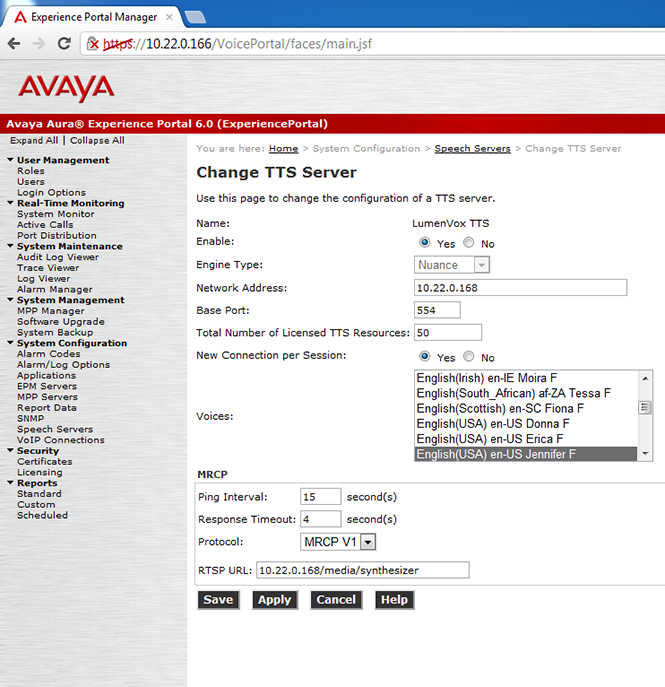
Task: Click the Cancel button
Action: coord(336,599)
